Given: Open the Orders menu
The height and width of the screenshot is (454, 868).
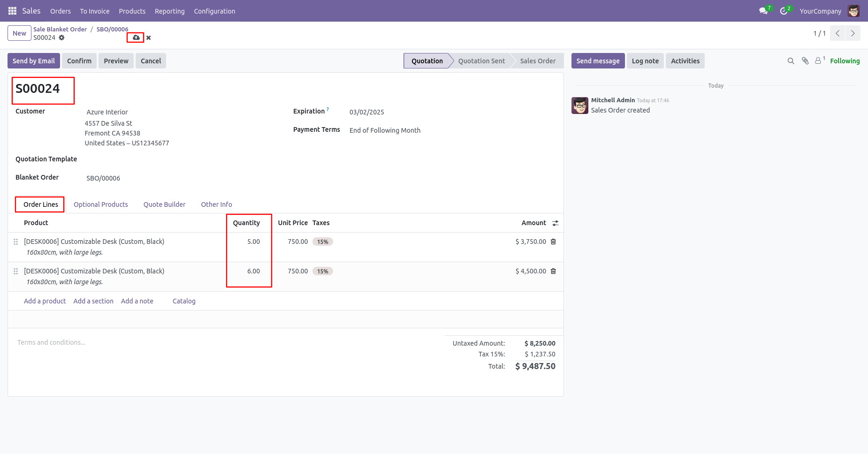Looking at the screenshot, I should click(61, 11).
